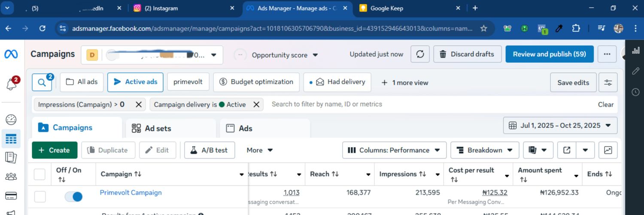Bookmark this page with the star icon
This screenshot has height=215, width=644.
[483, 28]
